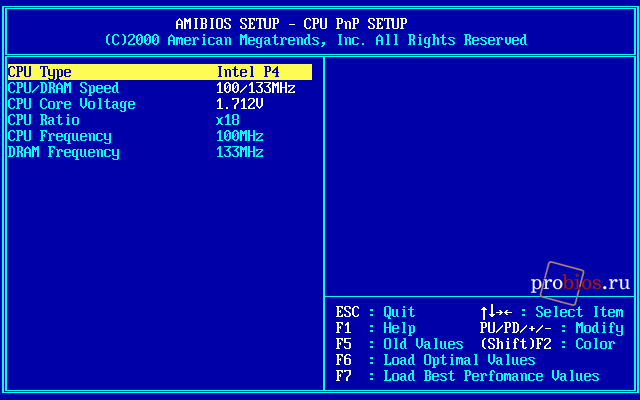Click the F5 : Old Values hint
The image size is (640, 400).
pyautogui.click(x=400, y=344)
